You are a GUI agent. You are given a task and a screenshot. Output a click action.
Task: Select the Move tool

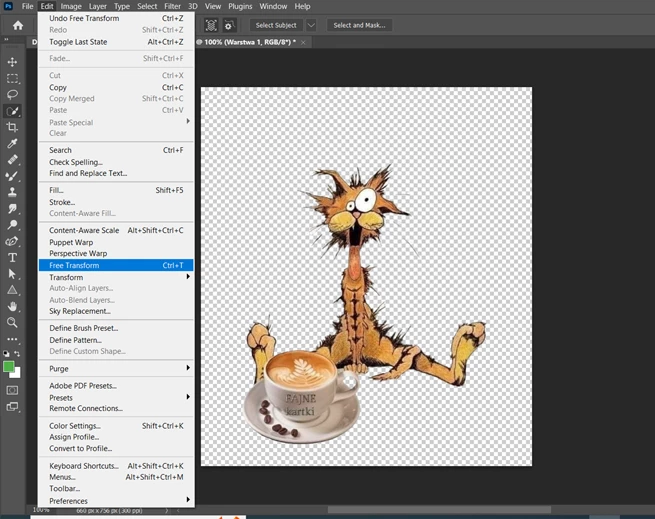(12, 62)
